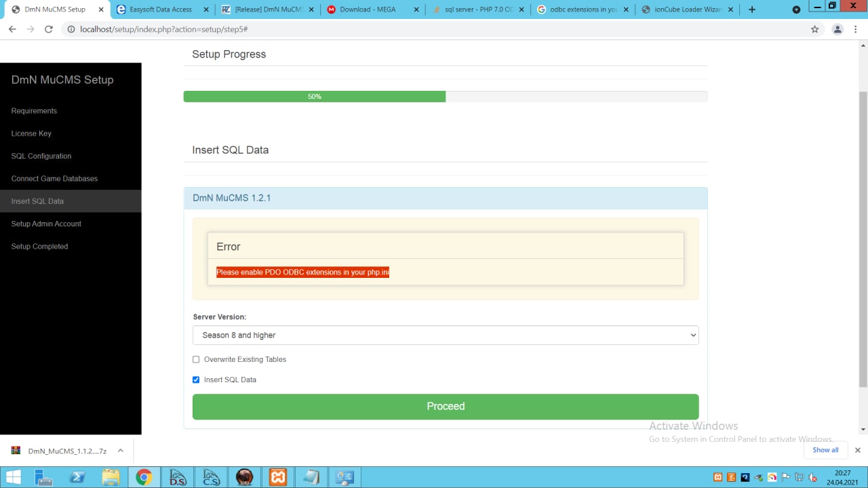Reload the current page

tap(49, 29)
